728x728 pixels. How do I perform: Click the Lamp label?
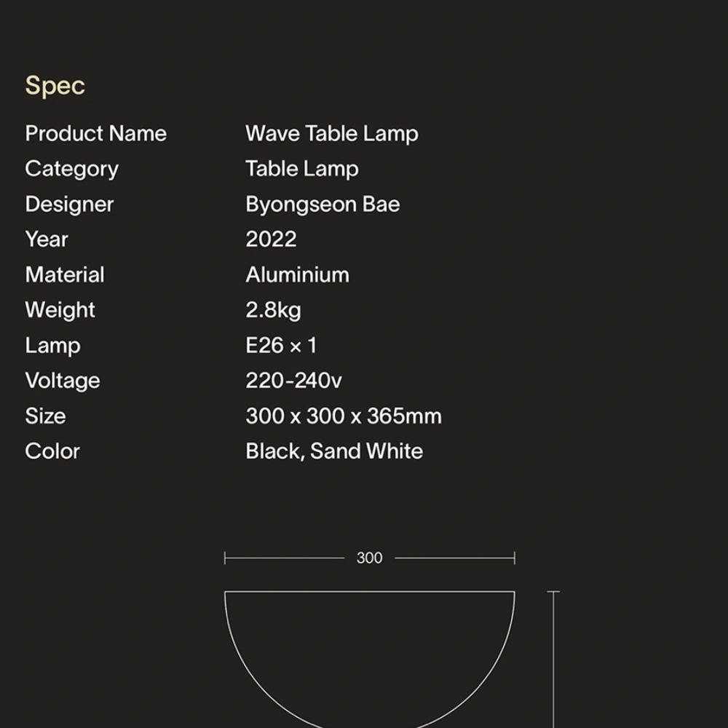click(x=52, y=345)
